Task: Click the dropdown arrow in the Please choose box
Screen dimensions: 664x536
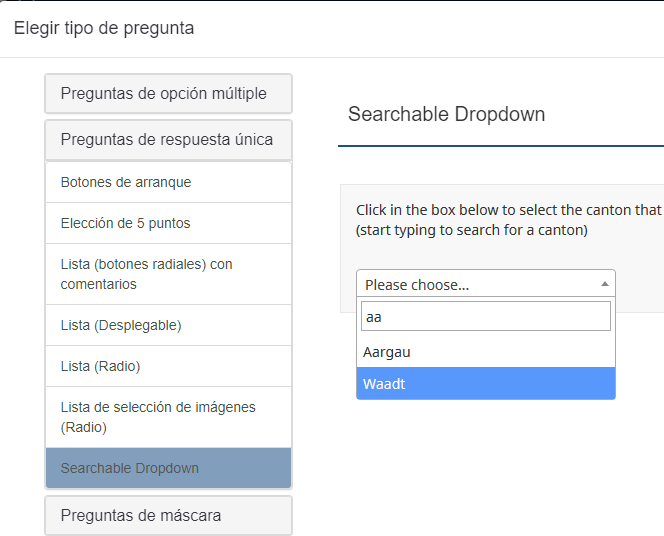Action: coord(604,284)
